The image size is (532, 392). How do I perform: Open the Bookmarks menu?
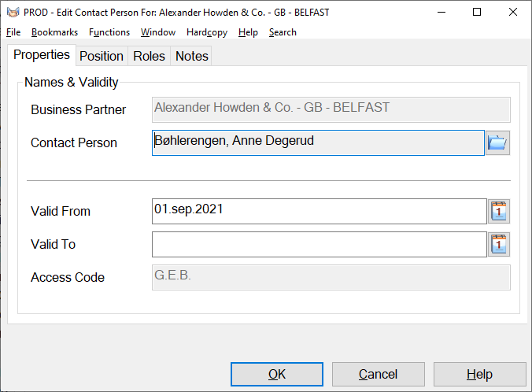tap(54, 32)
